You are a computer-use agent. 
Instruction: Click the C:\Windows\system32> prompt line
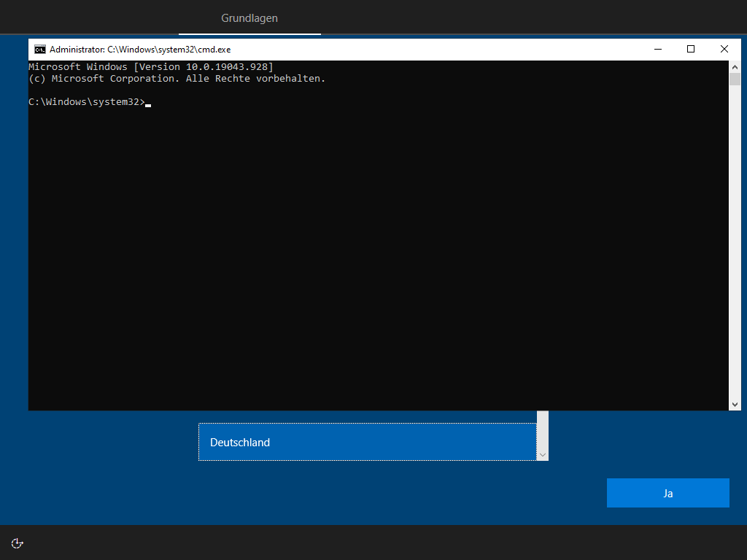[90, 102]
